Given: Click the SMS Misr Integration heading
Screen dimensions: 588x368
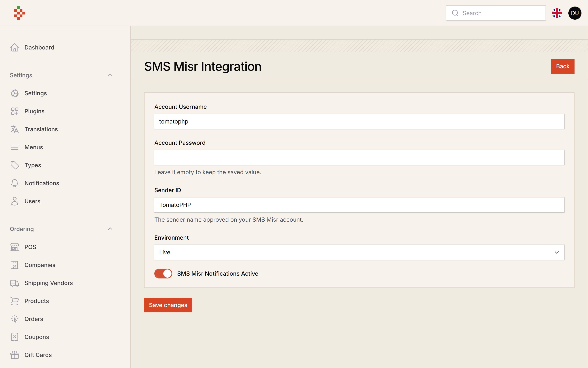Looking at the screenshot, I should 203,66.
